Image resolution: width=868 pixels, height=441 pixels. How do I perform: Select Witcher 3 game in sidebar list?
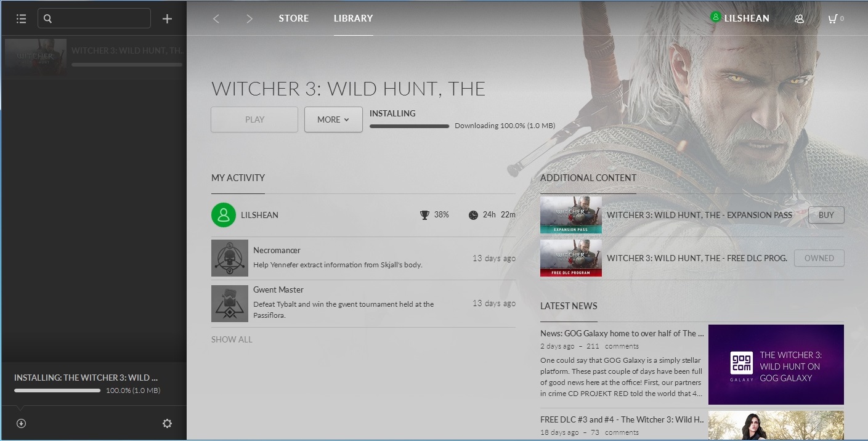click(x=94, y=57)
